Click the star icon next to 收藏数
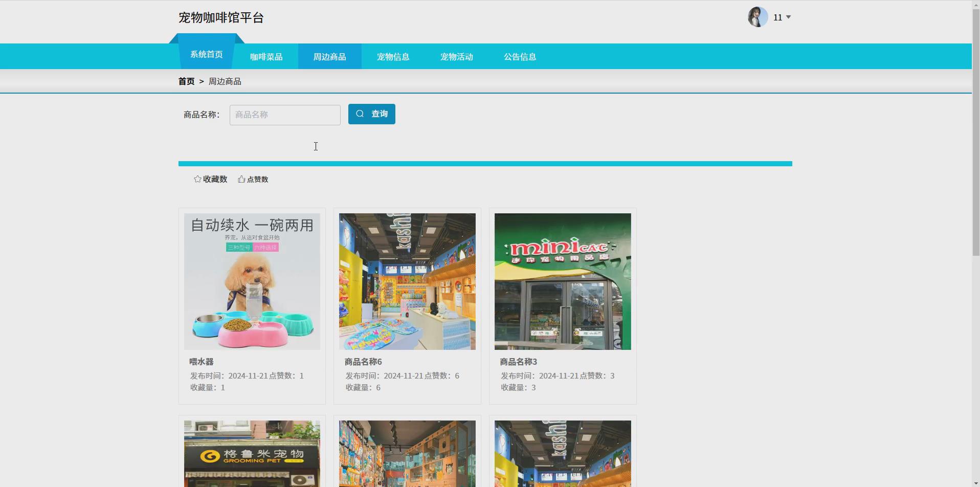This screenshot has height=487, width=980. coord(197,179)
